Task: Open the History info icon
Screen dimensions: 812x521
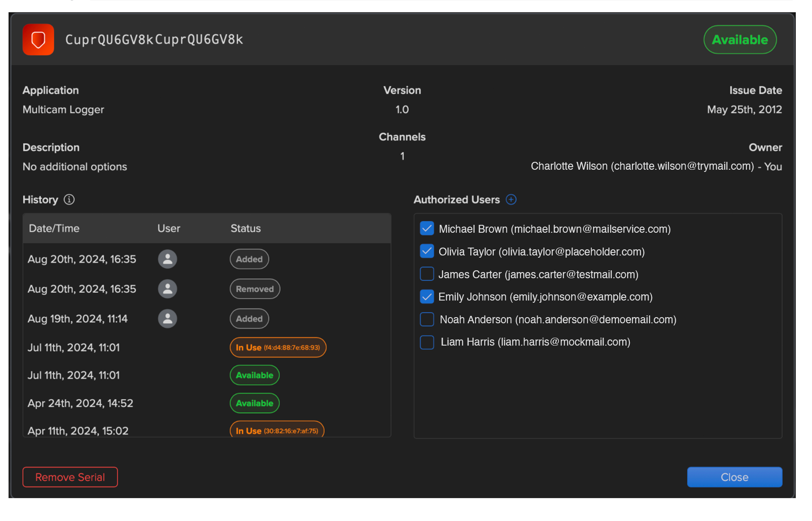Action: point(69,199)
